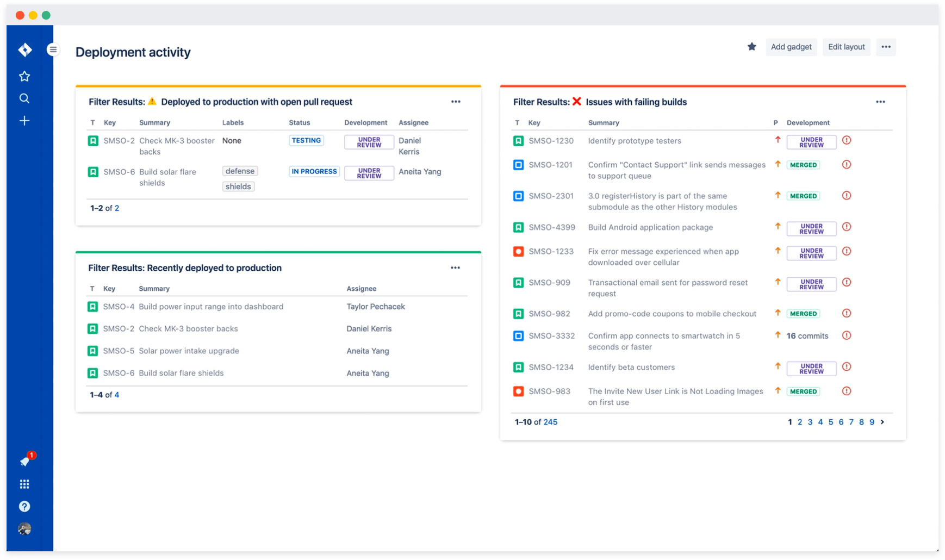Click the Add gadget button
The width and height of the screenshot is (945, 560).
(x=791, y=47)
